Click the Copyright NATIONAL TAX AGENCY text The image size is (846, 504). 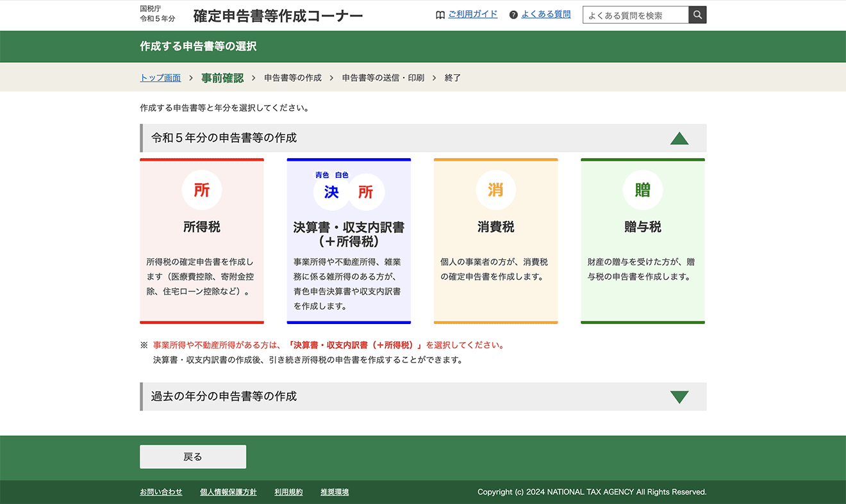tap(592, 492)
